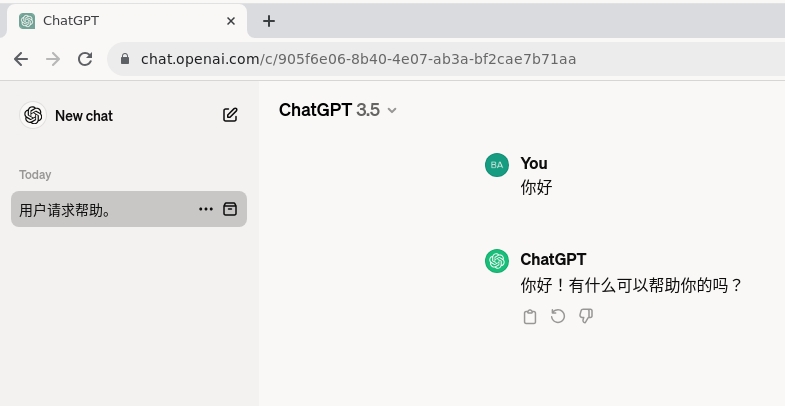The image size is (785, 406).
Task: Open the 用户请求帮助 conversation
Action: (100, 209)
